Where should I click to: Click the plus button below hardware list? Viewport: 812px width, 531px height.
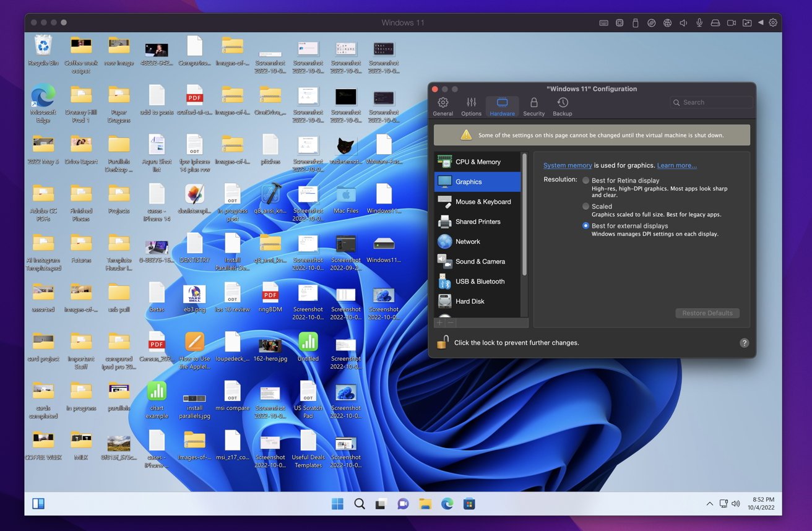point(440,322)
